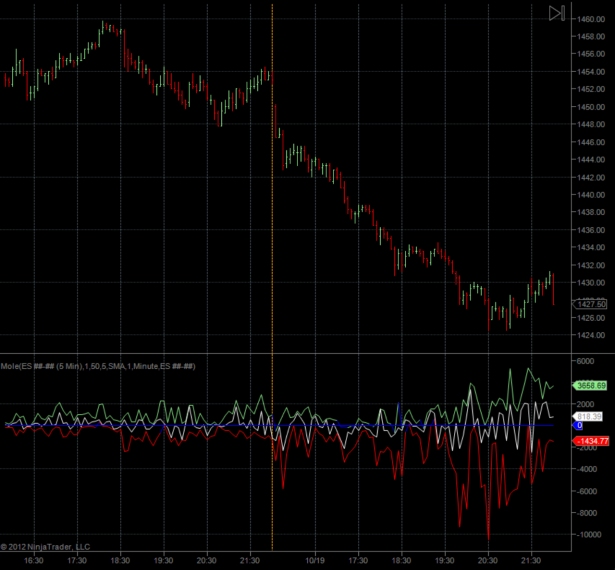
Task: Click the green 3658.69 value marker
Action: click(x=590, y=385)
